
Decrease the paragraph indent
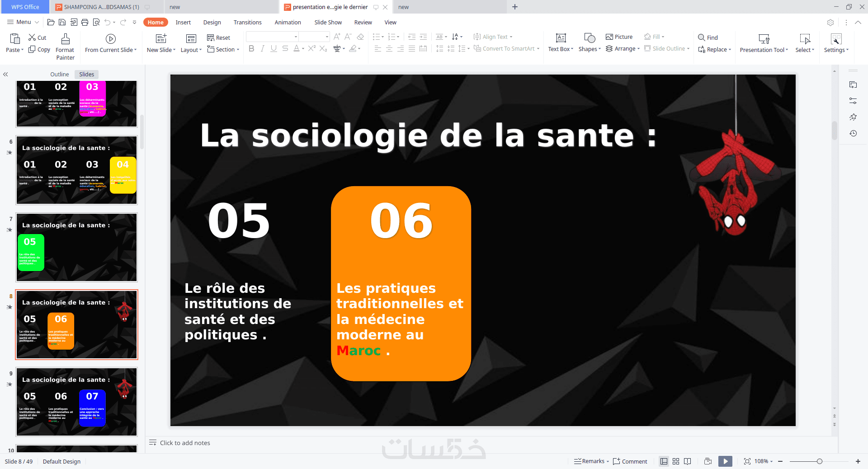click(x=412, y=37)
